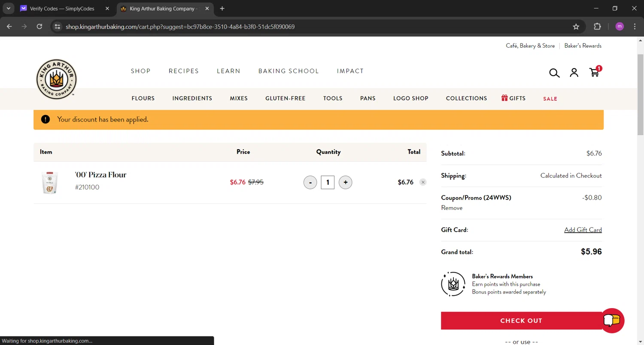Go back to the previous page
This screenshot has width=644, height=345.
click(x=9, y=27)
